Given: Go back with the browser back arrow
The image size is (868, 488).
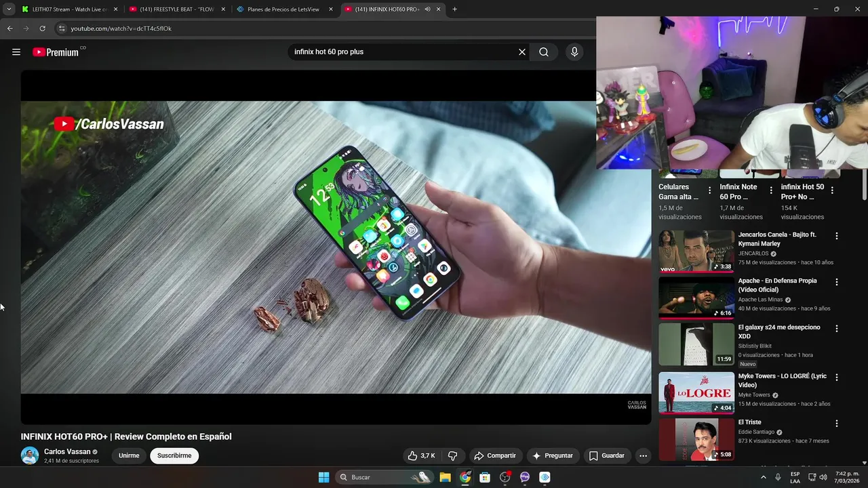Looking at the screenshot, I should point(9,28).
